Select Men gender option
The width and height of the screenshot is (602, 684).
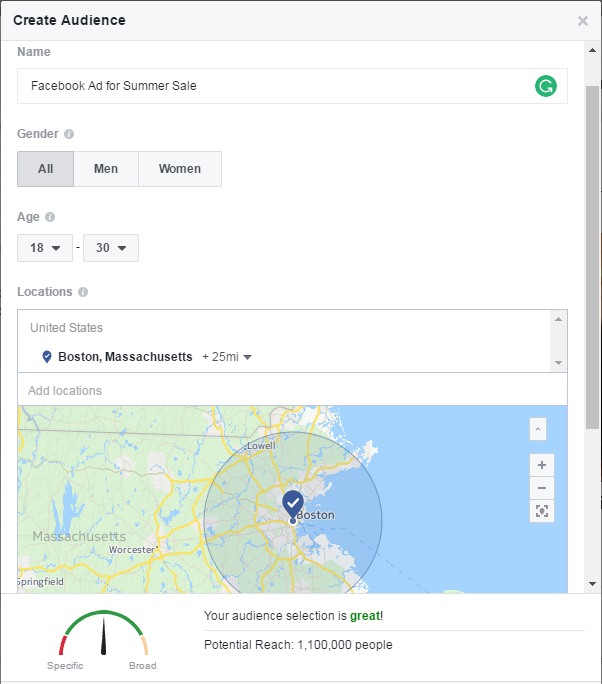click(x=106, y=169)
